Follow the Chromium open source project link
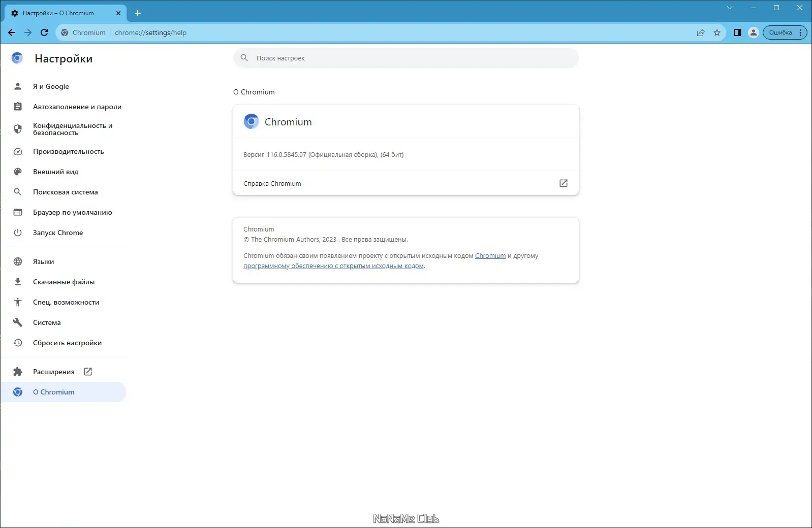812x528 pixels. click(x=490, y=256)
